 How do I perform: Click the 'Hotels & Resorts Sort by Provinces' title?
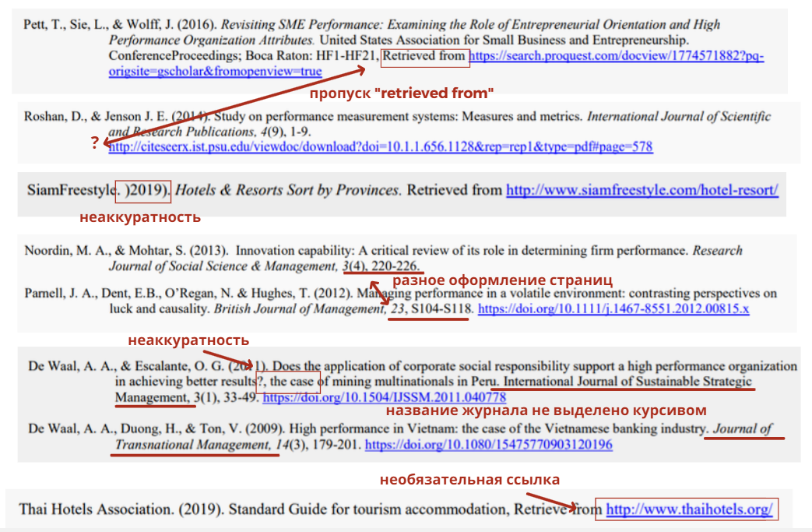pos(287,190)
